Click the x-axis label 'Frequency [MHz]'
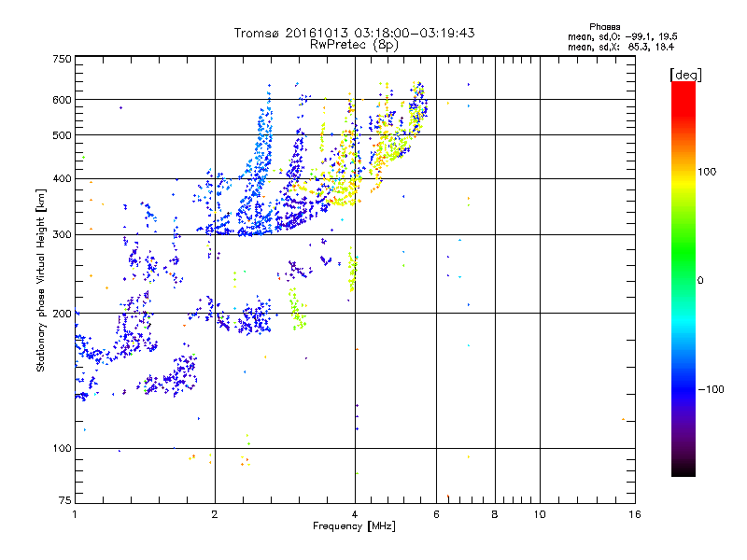Viewport: 747px width, 560px height. (354, 526)
